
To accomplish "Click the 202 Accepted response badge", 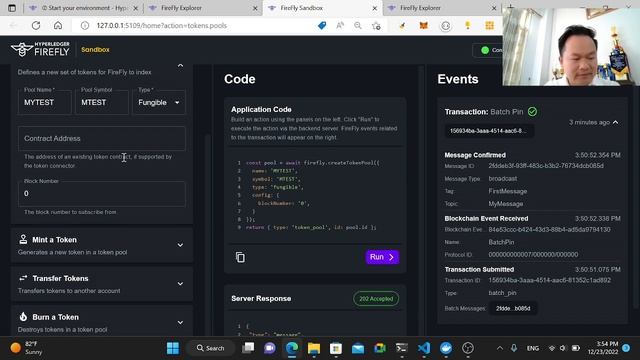I will (376, 298).
